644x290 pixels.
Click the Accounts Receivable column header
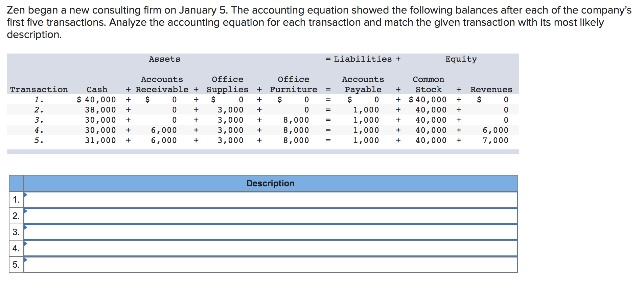pyautogui.click(x=162, y=84)
